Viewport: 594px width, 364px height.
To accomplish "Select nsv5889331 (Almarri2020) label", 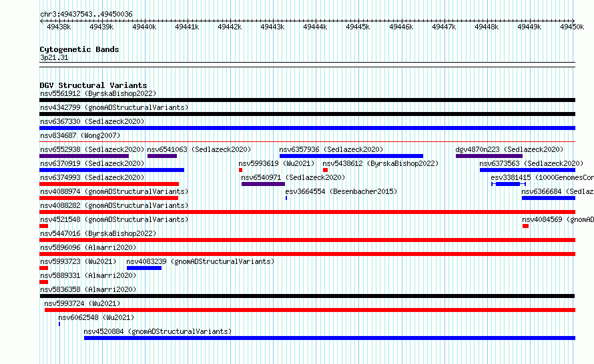I will click(88, 275).
